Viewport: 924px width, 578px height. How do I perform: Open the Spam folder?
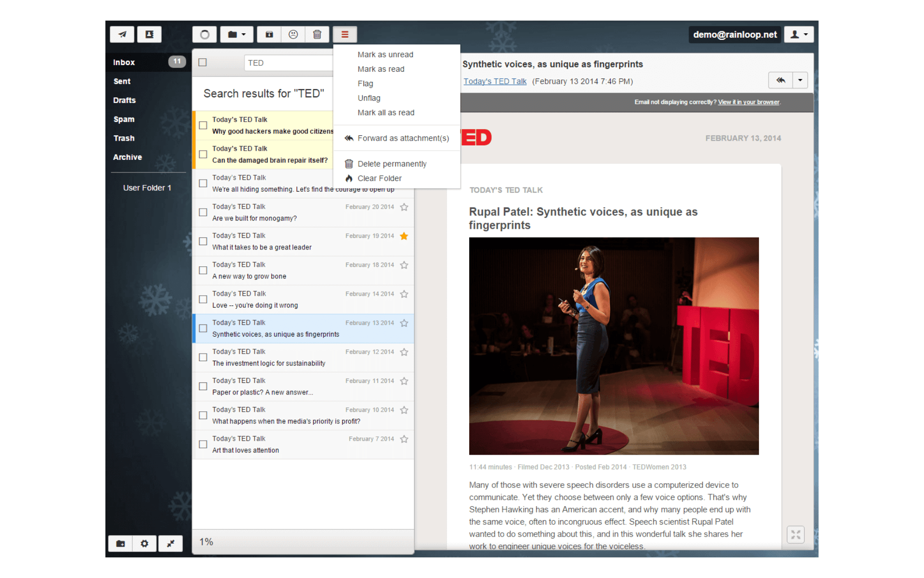point(149,119)
